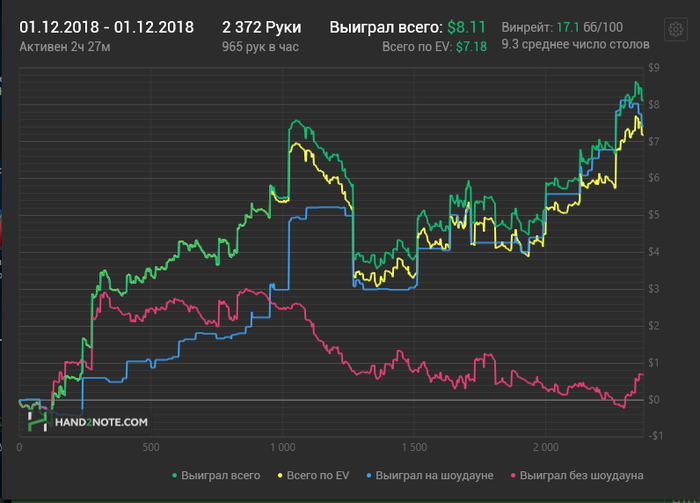Click the '1 000' x-axis label
Viewport: 700px width, 503px height.
283,447
